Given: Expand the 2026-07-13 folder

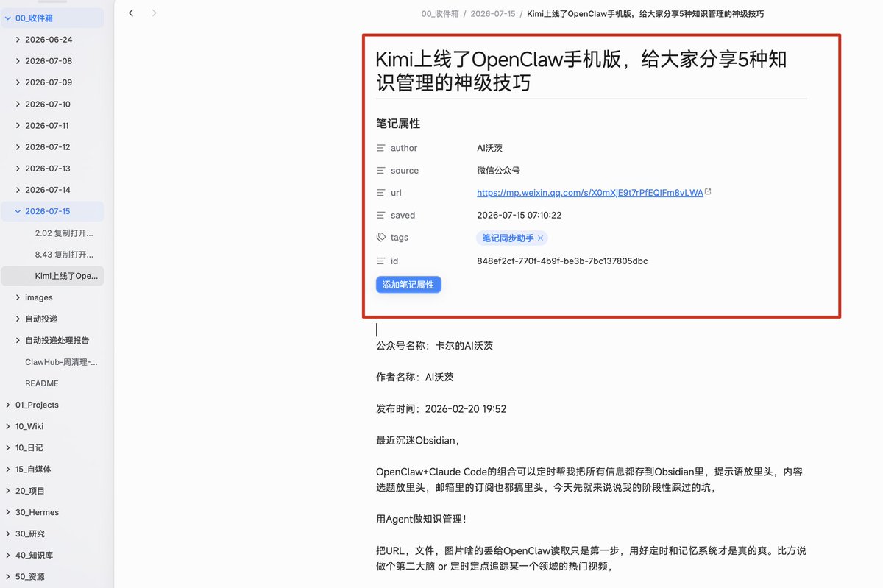Looking at the screenshot, I should (18, 169).
